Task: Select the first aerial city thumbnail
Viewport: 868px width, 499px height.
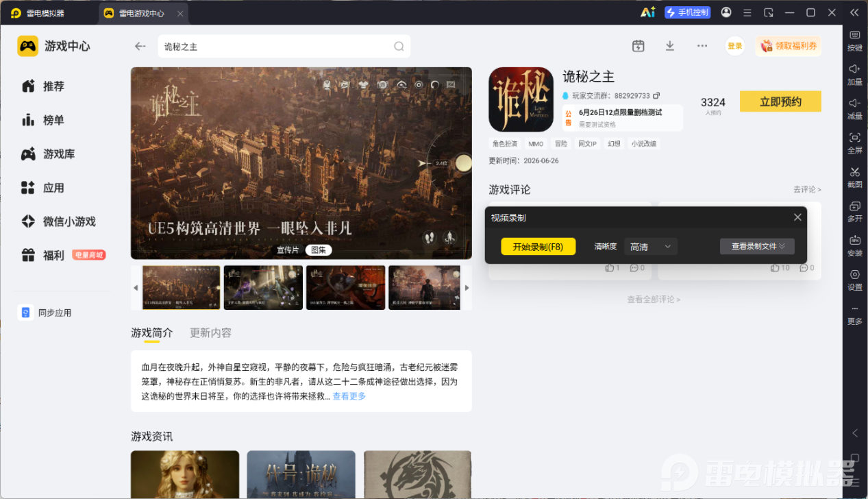Action: click(x=182, y=288)
